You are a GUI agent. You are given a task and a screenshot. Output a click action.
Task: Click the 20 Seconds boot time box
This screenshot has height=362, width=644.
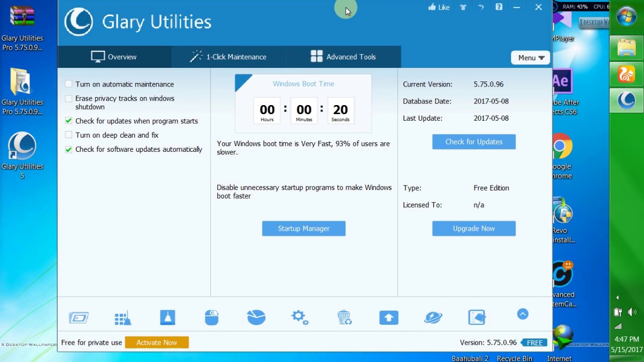tap(341, 111)
